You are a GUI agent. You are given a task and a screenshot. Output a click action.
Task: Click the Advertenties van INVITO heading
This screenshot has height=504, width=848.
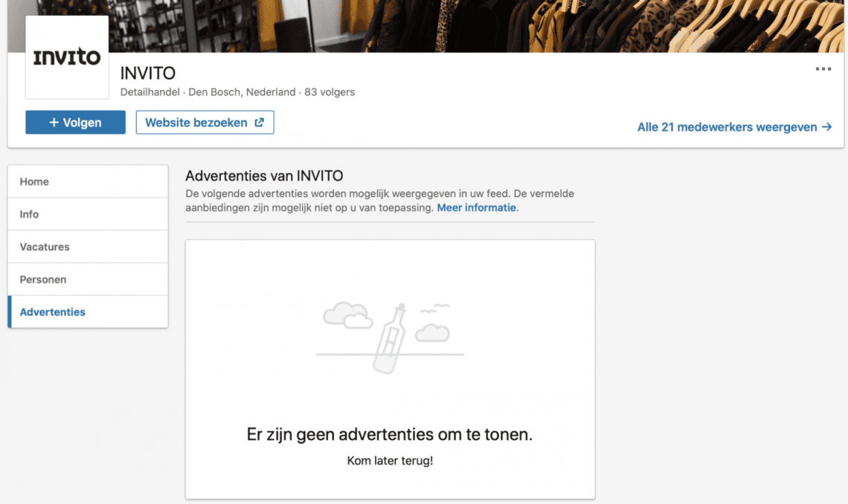click(x=264, y=175)
